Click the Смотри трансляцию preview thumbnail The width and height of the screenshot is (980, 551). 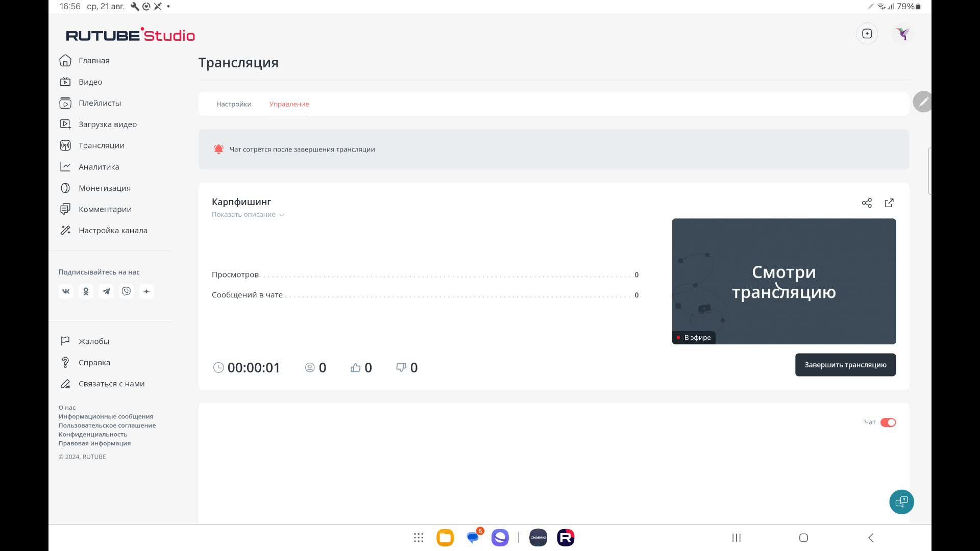tap(783, 281)
